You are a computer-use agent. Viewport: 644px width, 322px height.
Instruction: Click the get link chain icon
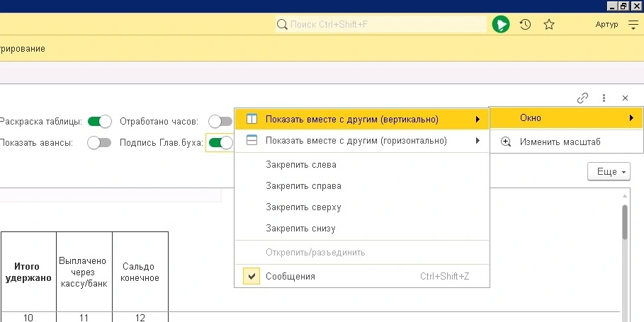coord(583,98)
